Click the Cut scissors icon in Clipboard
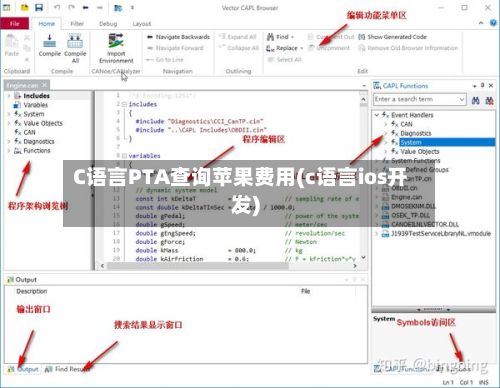The width and height of the screenshot is (500, 388). tap(27, 37)
